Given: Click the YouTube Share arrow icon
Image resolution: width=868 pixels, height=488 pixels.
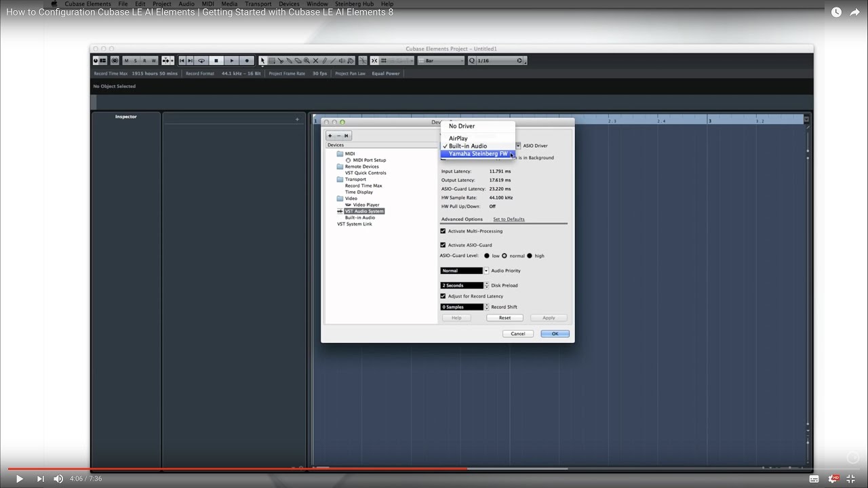Looking at the screenshot, I should click(x=854, y=12).
